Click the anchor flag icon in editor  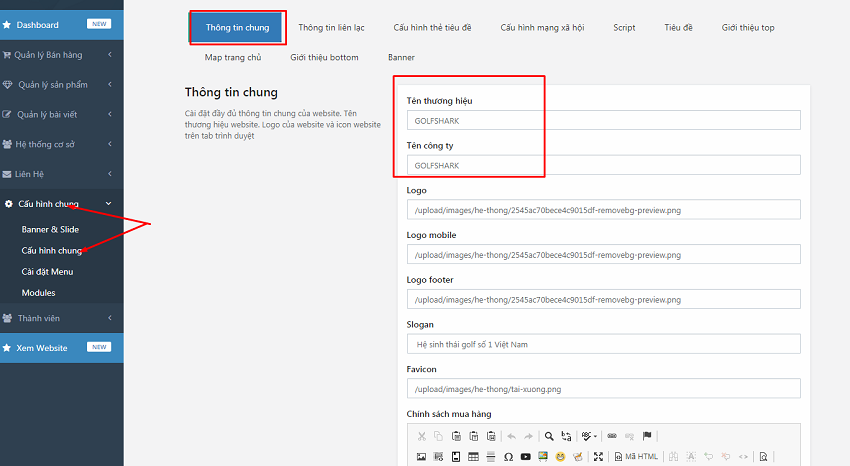tap(647, 436)
